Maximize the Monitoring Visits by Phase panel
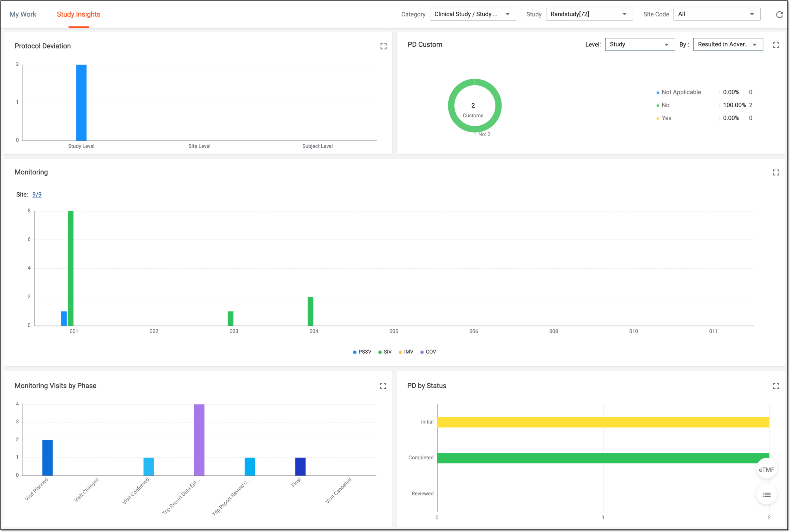790x532 pixels. (383, 386)
